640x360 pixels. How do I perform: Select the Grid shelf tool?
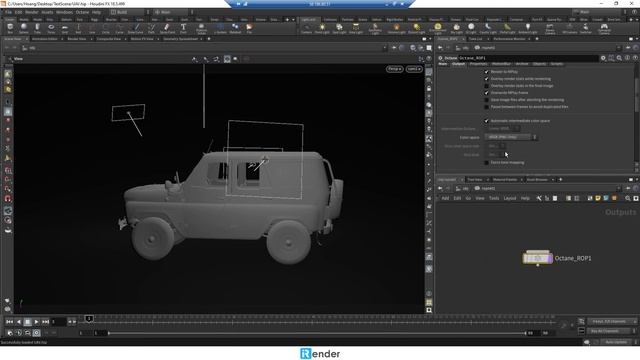(x=64, y=28)
